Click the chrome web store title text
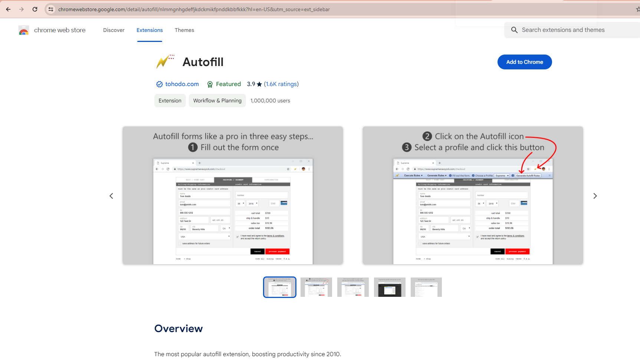The width and height of the screenshot is (640, 364). coord(60,30)
